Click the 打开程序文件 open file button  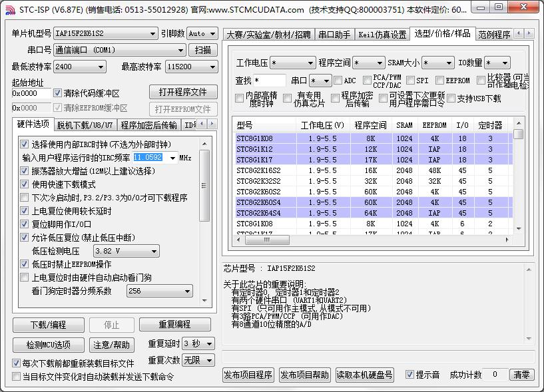click(x=182, y=91)
